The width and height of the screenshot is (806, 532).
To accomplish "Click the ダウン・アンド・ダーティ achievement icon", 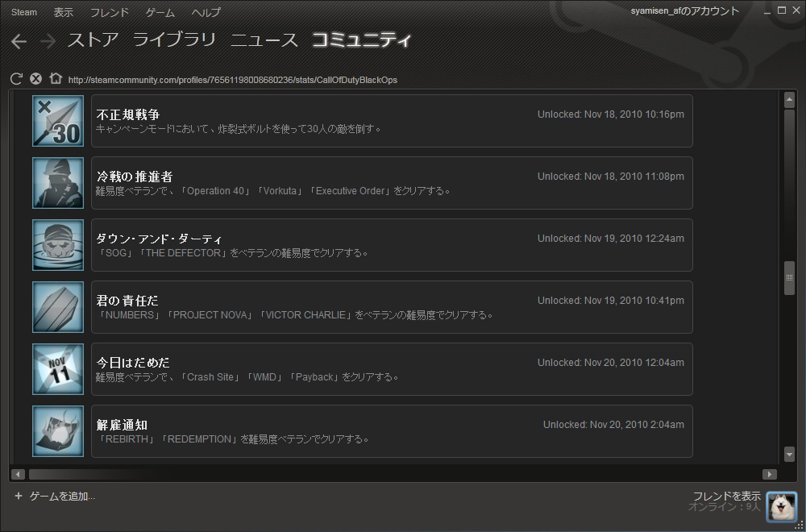I will coord(58,245).
